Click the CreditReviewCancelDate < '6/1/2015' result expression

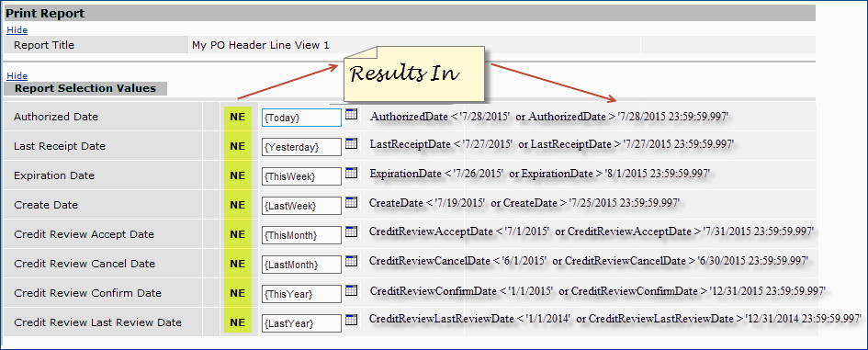coord(589,260)
